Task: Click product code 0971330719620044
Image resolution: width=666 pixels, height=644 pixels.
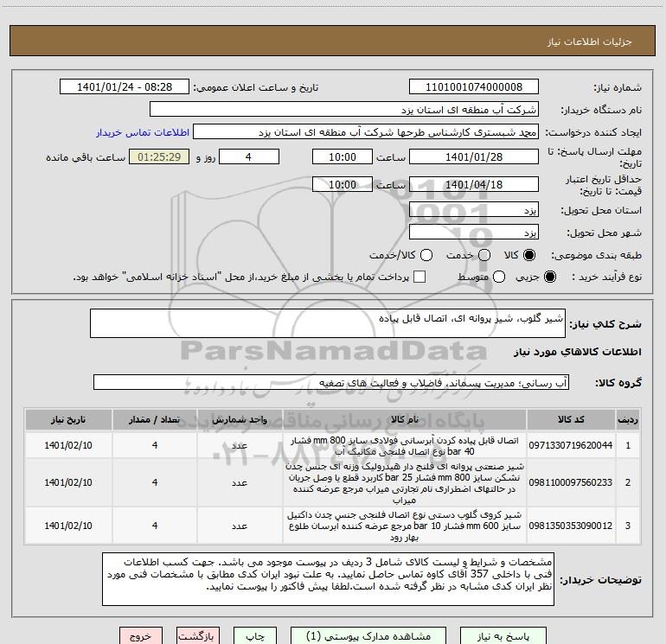Action: 571,445
